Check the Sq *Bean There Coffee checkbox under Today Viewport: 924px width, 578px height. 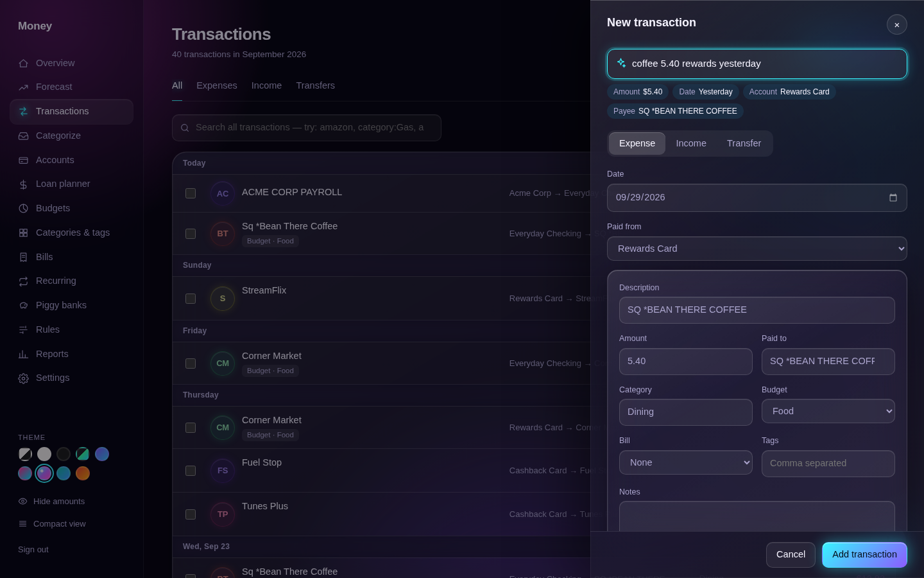191,234
